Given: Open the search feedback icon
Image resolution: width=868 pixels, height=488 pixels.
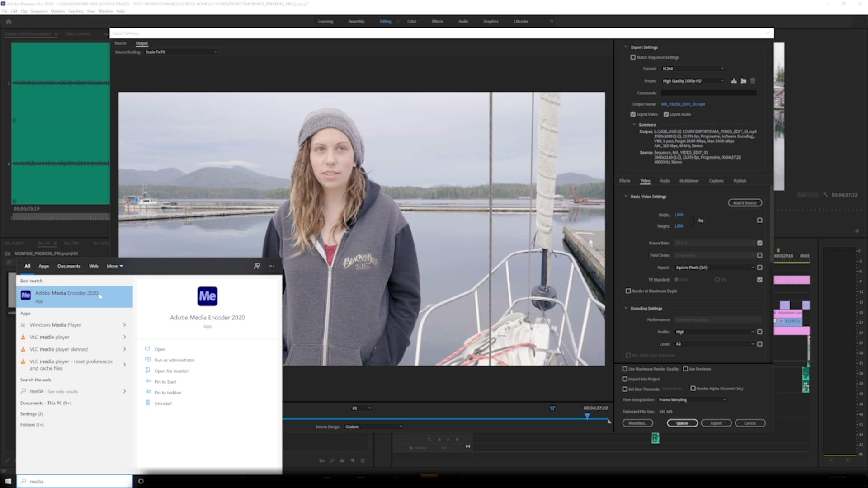Looking at the screenshot, I should click(x=257, y=266).
